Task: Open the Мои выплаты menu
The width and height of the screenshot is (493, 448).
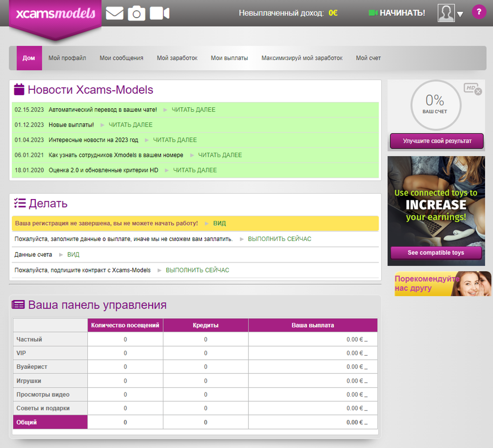Action: click(229, 58)
